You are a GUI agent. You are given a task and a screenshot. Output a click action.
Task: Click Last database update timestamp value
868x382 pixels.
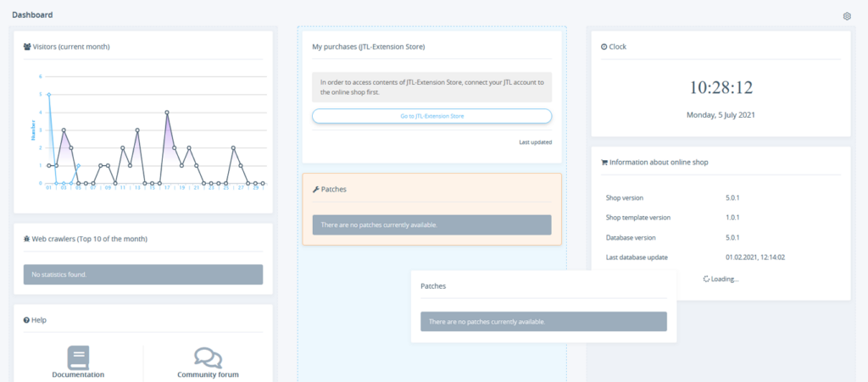[x=755, y=257]
